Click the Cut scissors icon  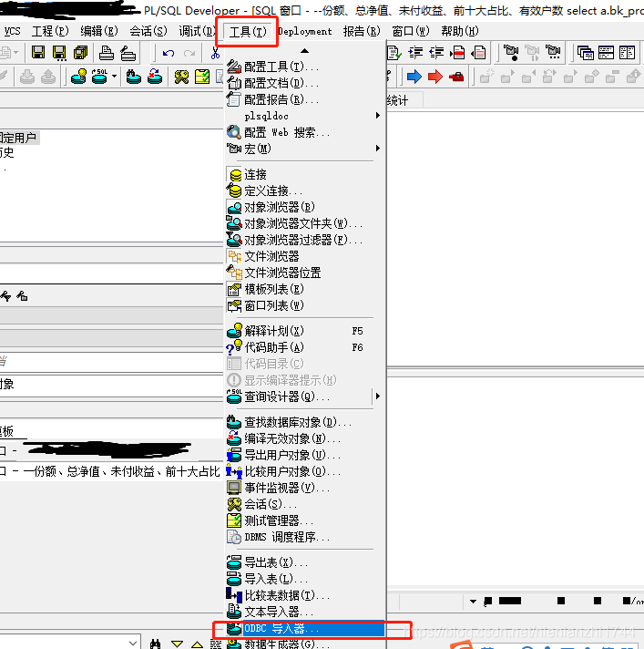point(215,53)
